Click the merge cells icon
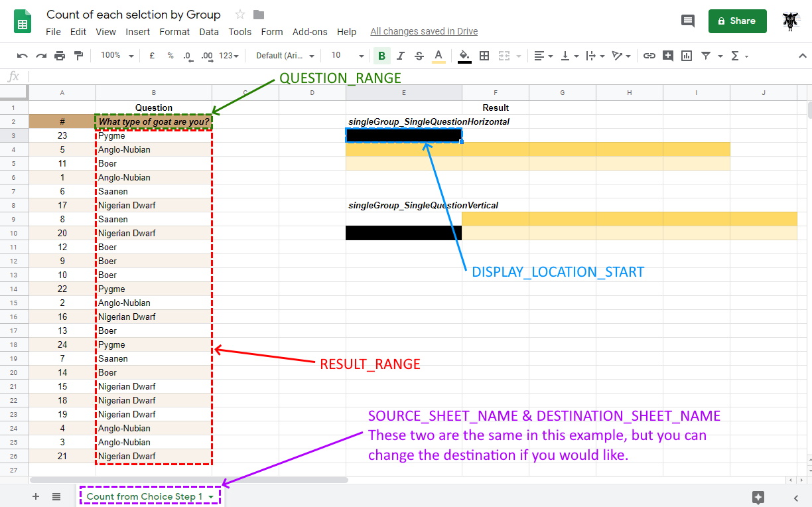This screenshot has width=812, height=507. pyautogui.click(x=504, y=56)
